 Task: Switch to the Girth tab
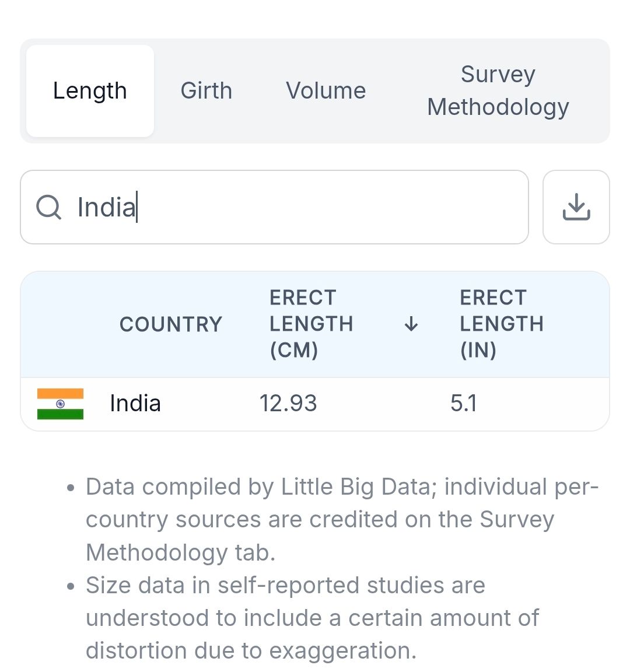pos(206,91)
